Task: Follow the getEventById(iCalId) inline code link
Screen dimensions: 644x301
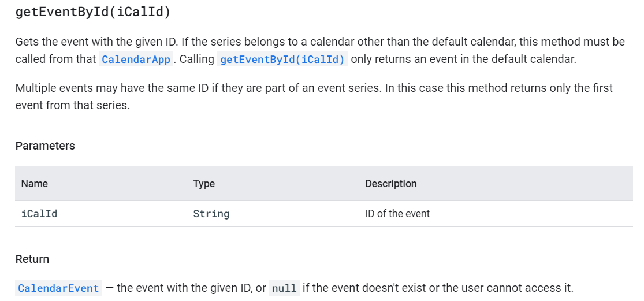Action: (282, 59)
